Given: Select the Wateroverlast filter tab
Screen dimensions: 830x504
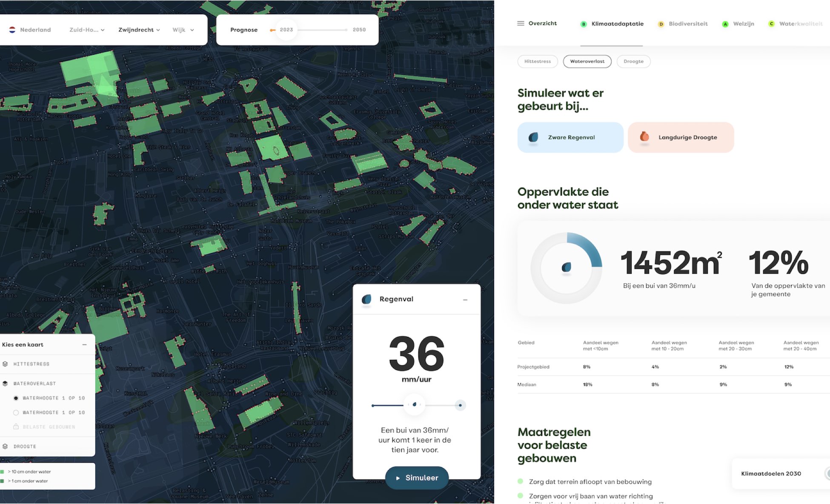Looking at the screenshot, I should click(x=587, y=61).
